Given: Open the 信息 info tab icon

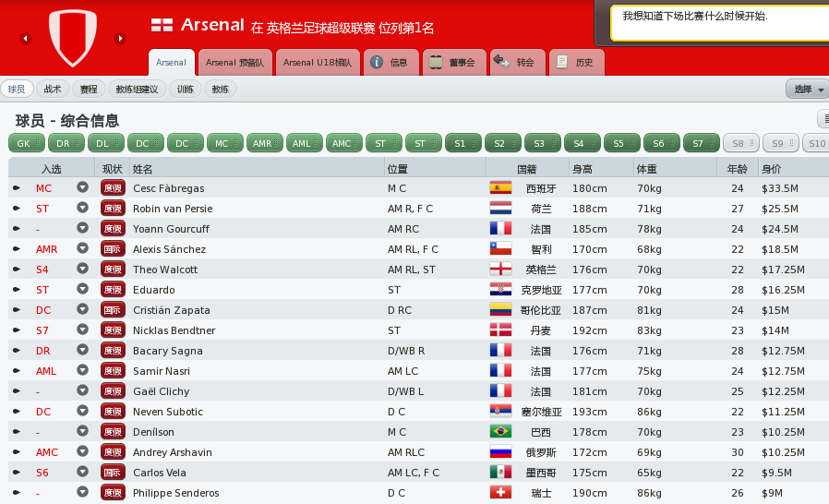Looking at the screenshot, I should tap(377, 63).
